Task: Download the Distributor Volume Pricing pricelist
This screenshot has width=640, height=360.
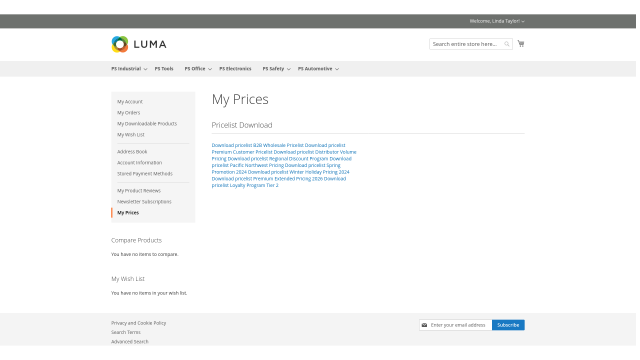Action: pyautogui.click(x=315, y=152)
